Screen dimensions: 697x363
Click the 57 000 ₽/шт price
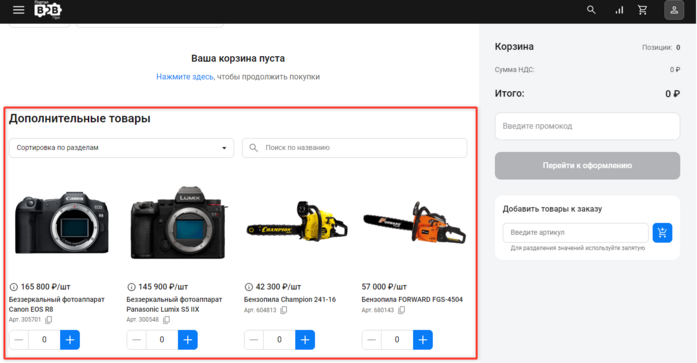(384, 287)
